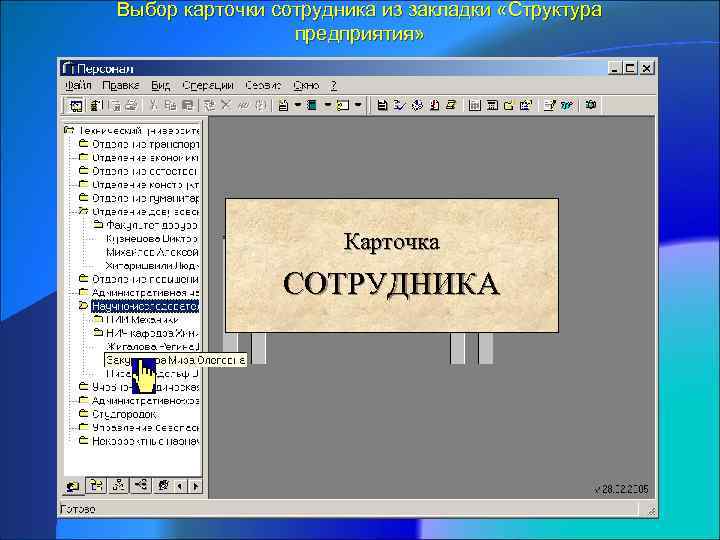Click the Paste clipboard toolbar icon
Screen dimensions: 720x540
pos(187,105)
